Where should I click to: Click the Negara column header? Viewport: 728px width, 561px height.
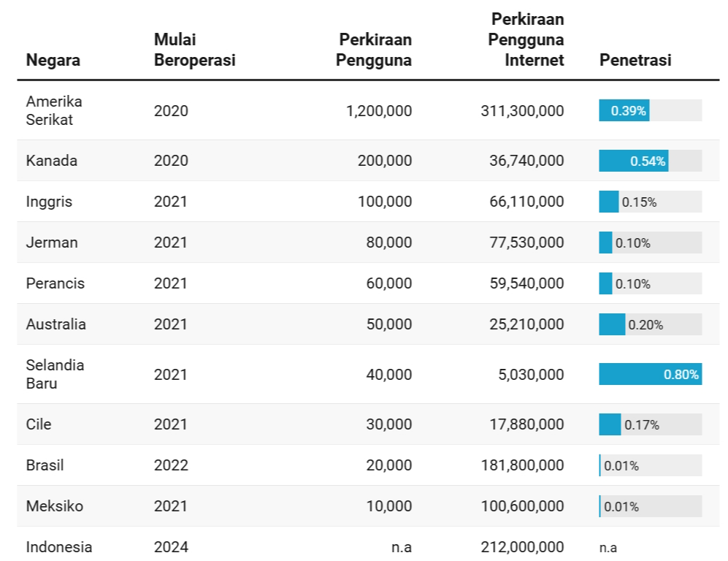coord(53,60)
